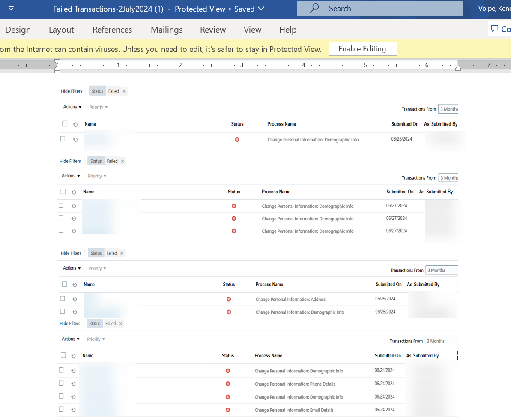Viewport: 511px width, 420px height.
Task: Select the Mailings ribbon tab
Action: (x=167, y=30)
